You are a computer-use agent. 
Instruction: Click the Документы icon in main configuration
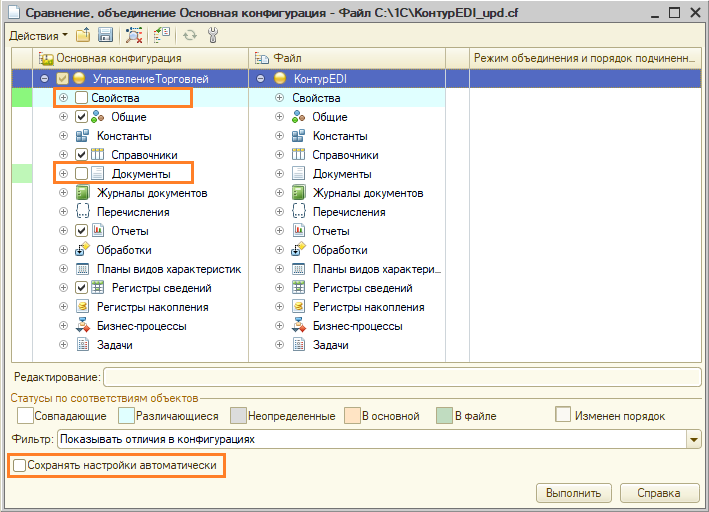point(97,174)
